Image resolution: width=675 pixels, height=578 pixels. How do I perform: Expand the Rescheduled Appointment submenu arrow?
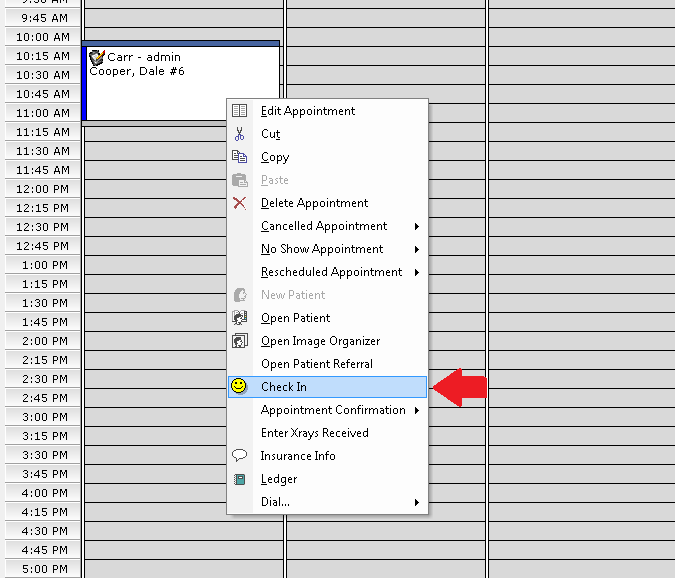[x=416, y=272]
